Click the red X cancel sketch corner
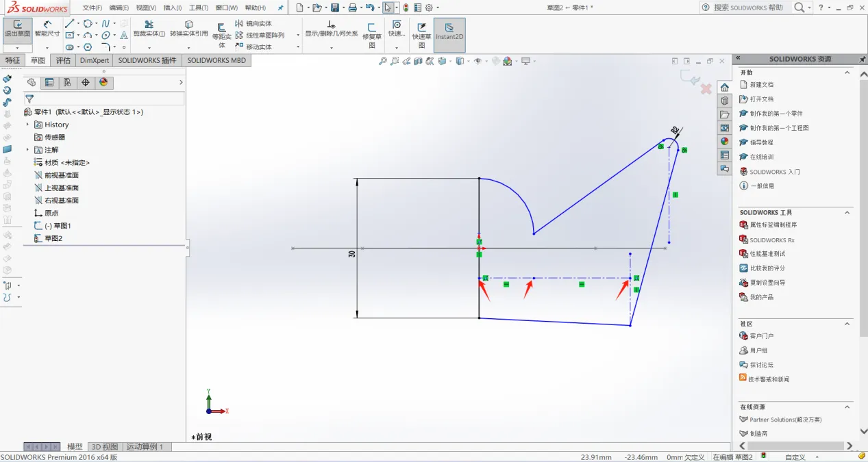Screen dimensions: 868x462 click(706, 89)
